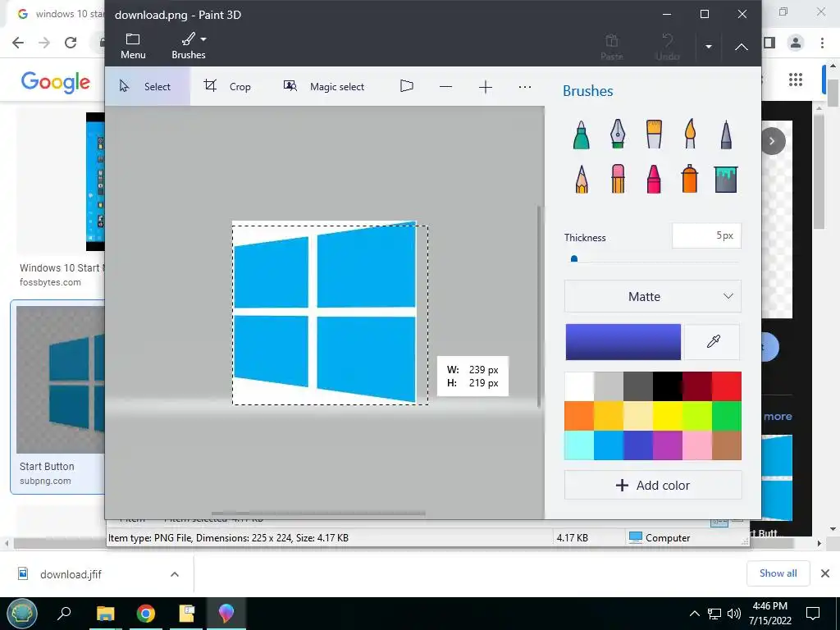Choose the indigo color swatch
840x630 pixels.
[638, 445]
